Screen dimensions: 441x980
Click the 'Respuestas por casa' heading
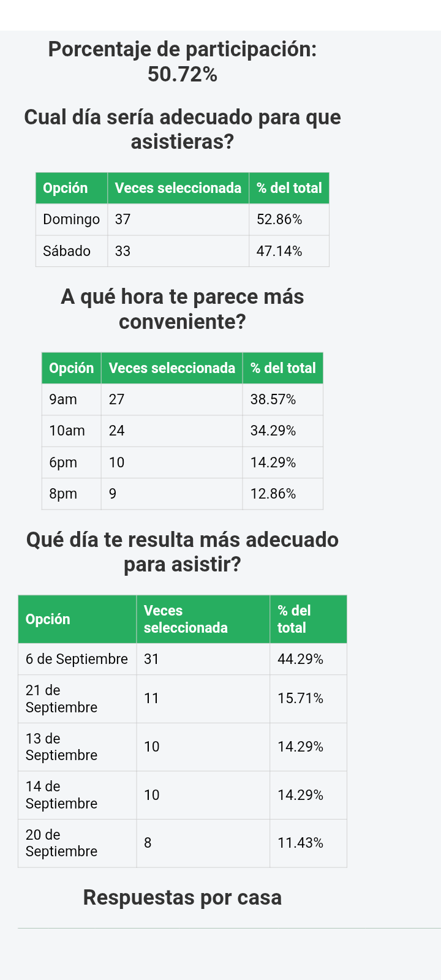pos(183,897)
